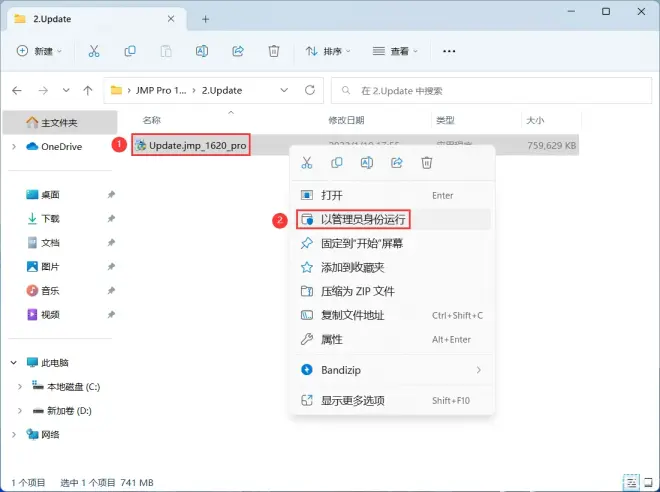660x492 pixels.
Task: Click the Delete icon in context menu
Action: point(427,163)
